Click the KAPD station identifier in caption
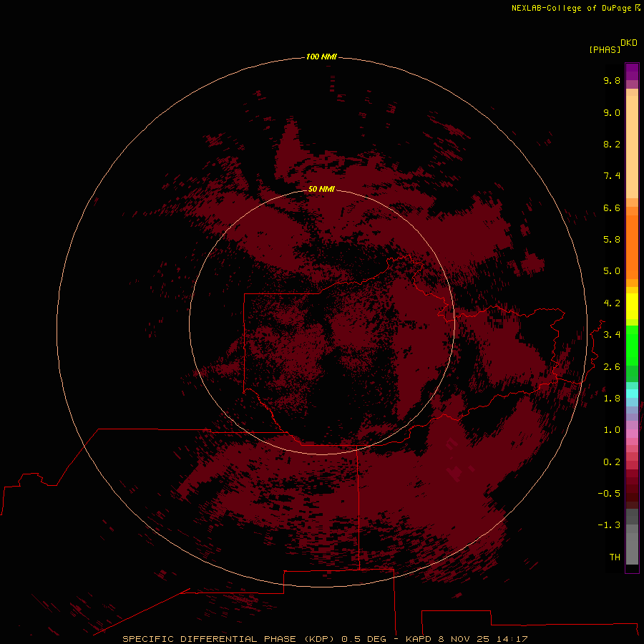Screen dimensions: 644x644 click(x=419, y=639)
